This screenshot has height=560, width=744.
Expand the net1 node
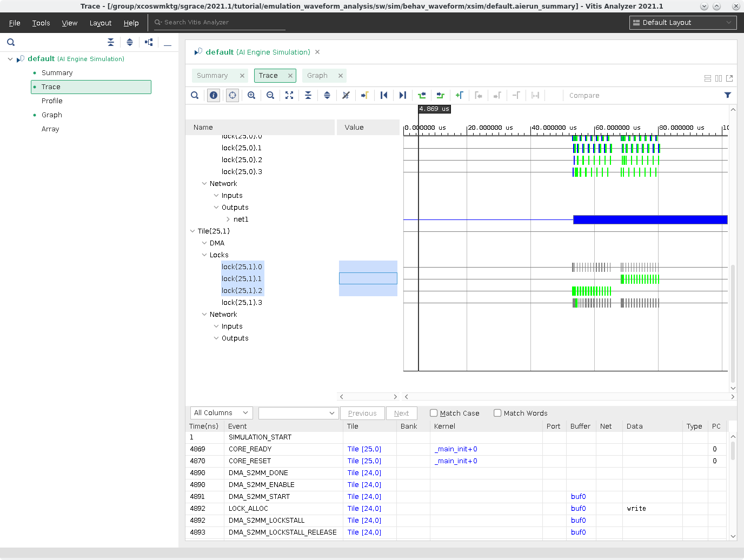point(228,219)
